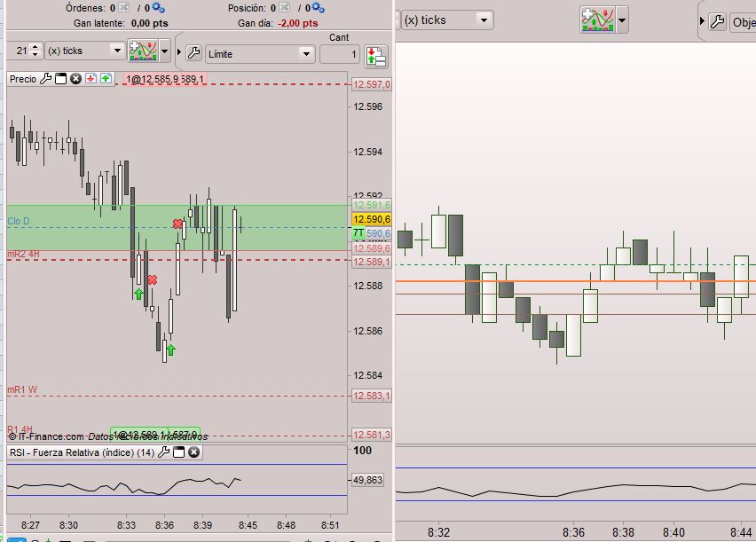Screen dimensions: 756x542
Task: Click the 8:32 time label on right chart axis
Action: coord(438,532)
